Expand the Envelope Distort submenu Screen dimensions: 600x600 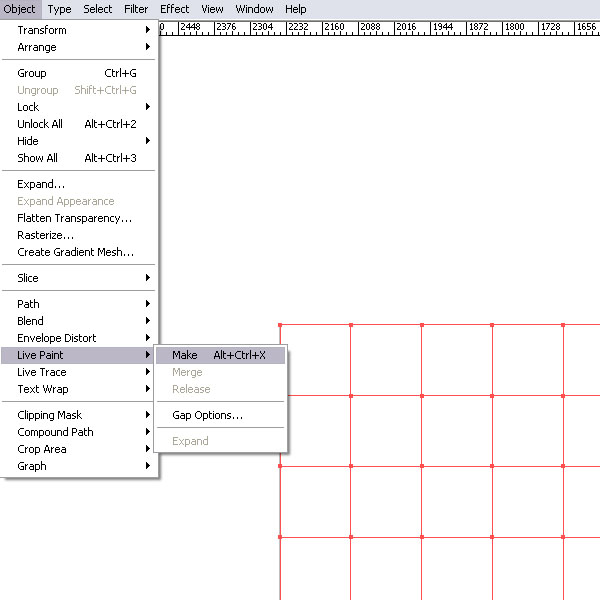[79, 338]
